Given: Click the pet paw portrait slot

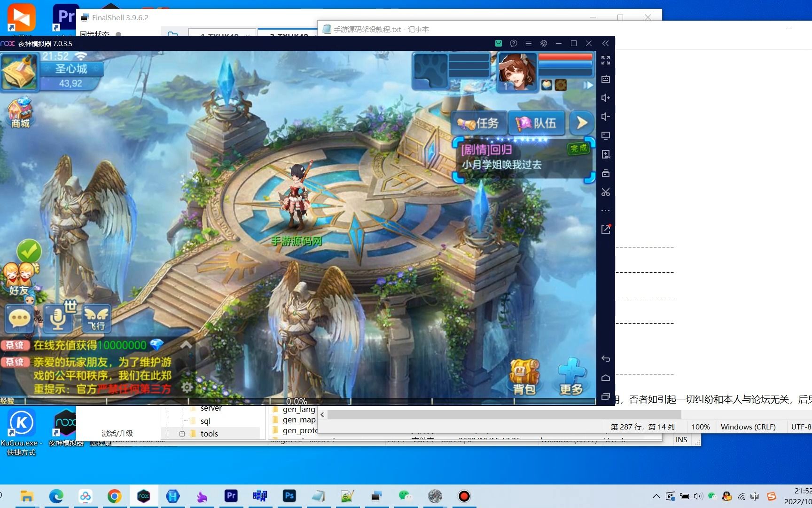Looking at the screenshot, I should click(x=431, y=71).
